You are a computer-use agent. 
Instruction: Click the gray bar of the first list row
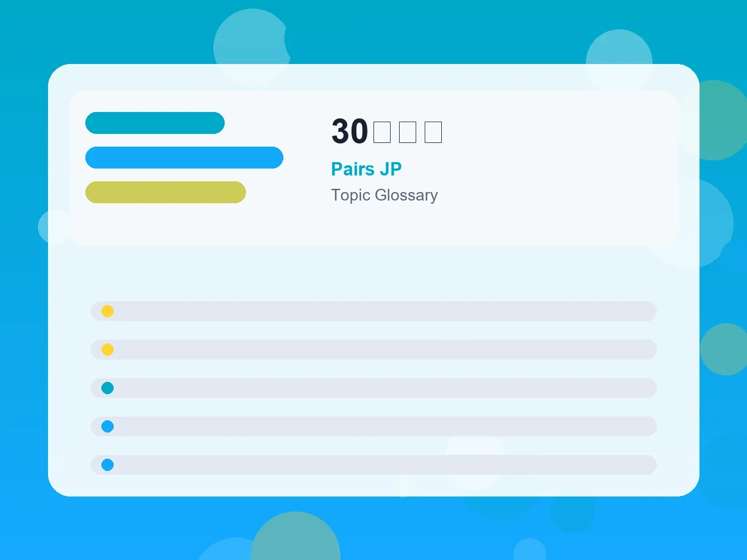tap(373, 311)
